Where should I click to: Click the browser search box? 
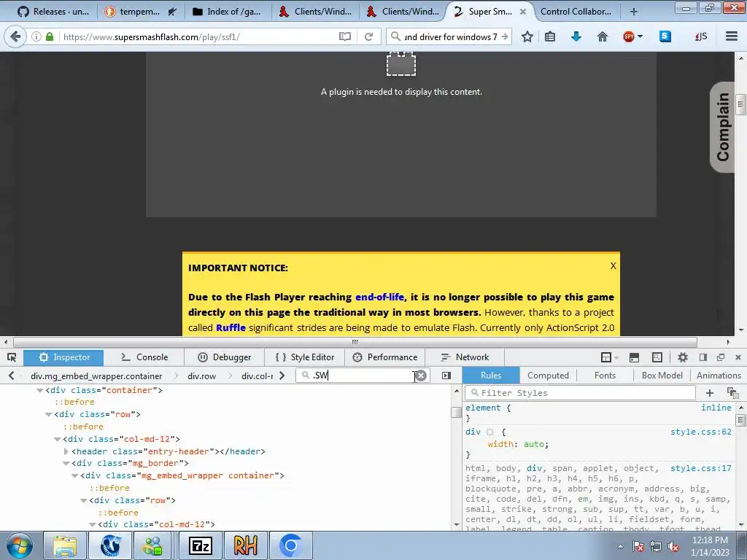[450, 36]
